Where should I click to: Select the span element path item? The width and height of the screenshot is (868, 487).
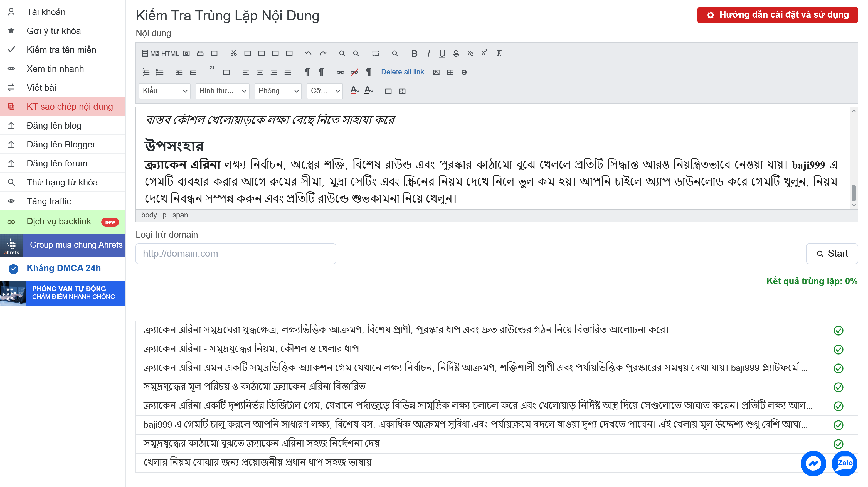tap(180, 215)
